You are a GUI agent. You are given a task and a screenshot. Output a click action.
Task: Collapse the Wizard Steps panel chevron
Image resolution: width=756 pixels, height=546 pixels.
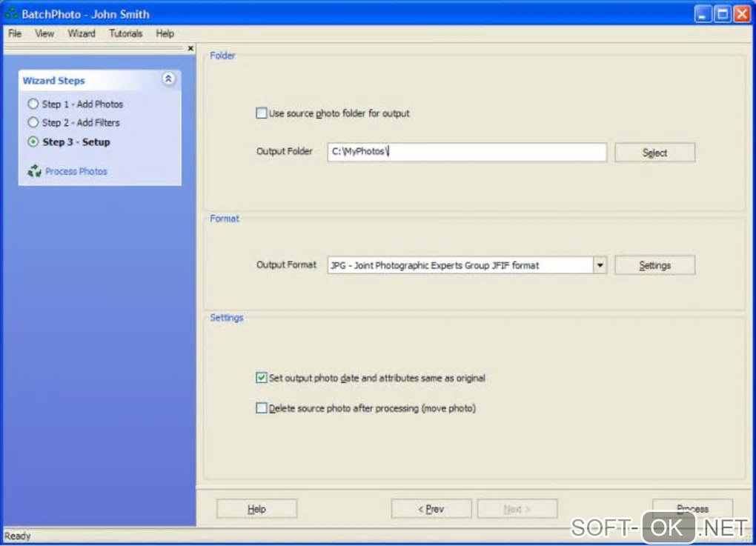click(168, 79)
